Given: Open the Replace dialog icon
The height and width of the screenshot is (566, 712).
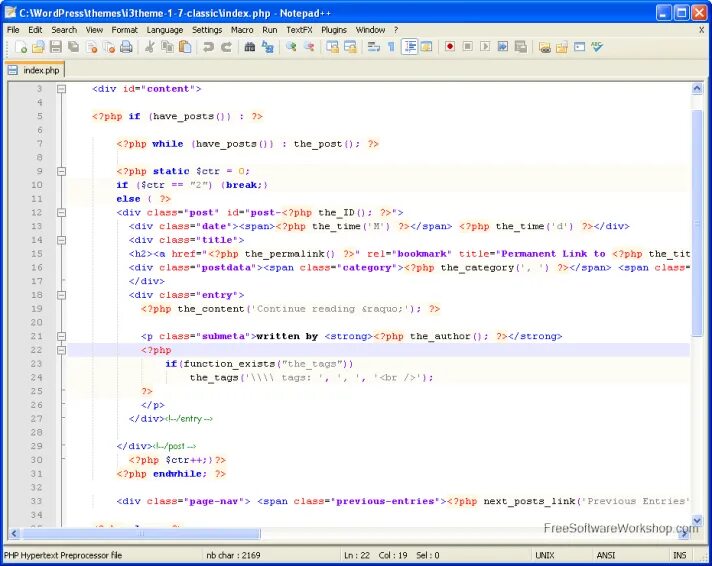Looking at the screenshot, I should (268, 47).
